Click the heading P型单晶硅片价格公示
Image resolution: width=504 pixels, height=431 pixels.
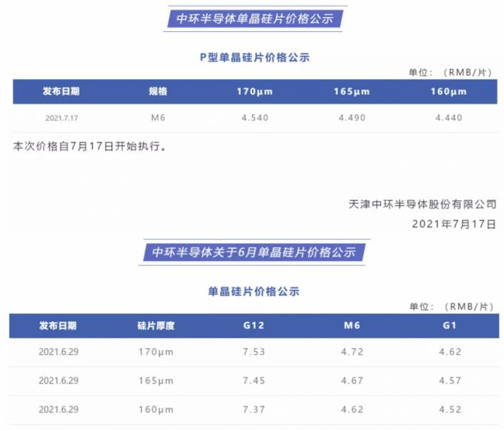click(x=254, y=58)
